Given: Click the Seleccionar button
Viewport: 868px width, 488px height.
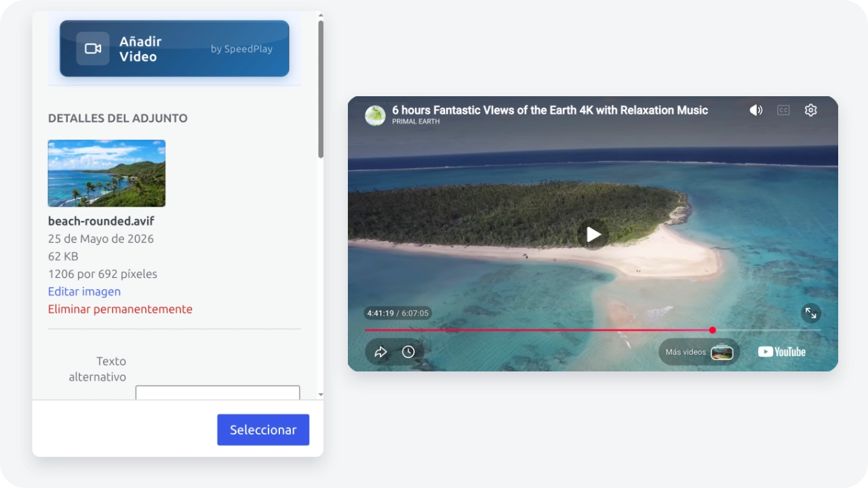Looking at the screenshot, I should (263, 430).
